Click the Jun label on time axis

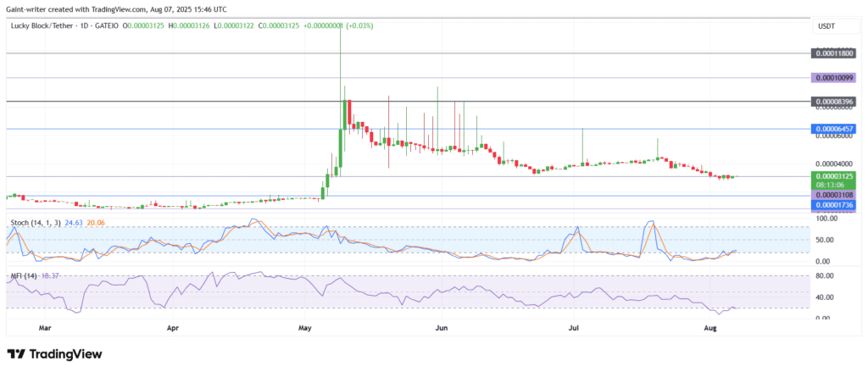441,329
